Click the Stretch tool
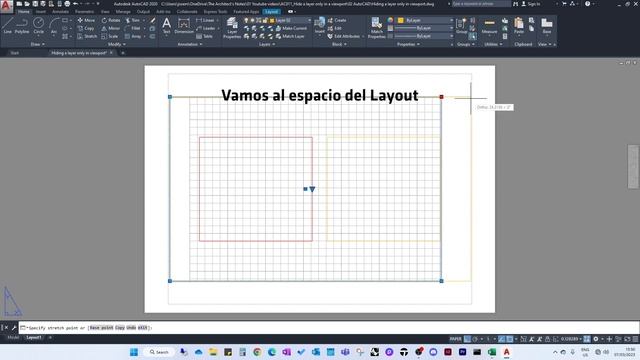This screenshot has width=640, height=360. [x=87, y=36]
